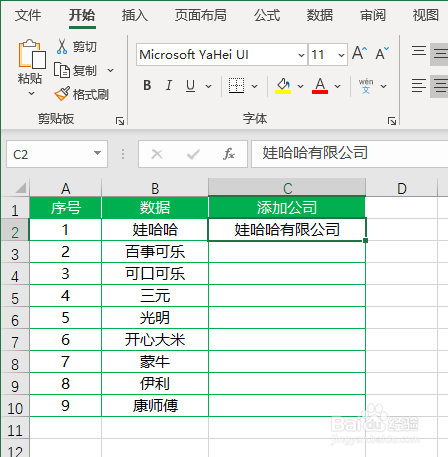The image size is (448, 457).
Task: Switch to the 数据 (Data) tab
Action: click(320, 15)
